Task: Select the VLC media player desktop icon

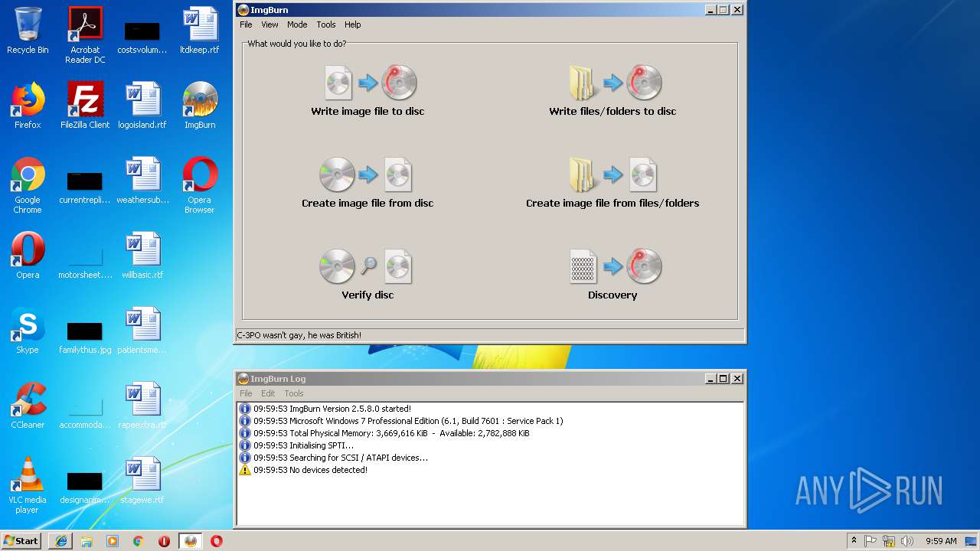Action: coord(28,485)
